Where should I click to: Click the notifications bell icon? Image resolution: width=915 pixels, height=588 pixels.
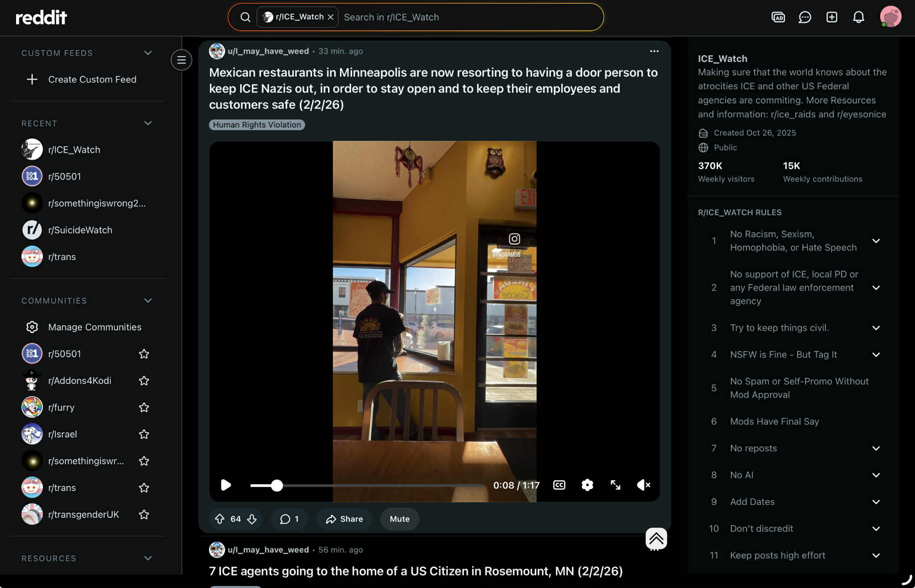pos(858,17)
